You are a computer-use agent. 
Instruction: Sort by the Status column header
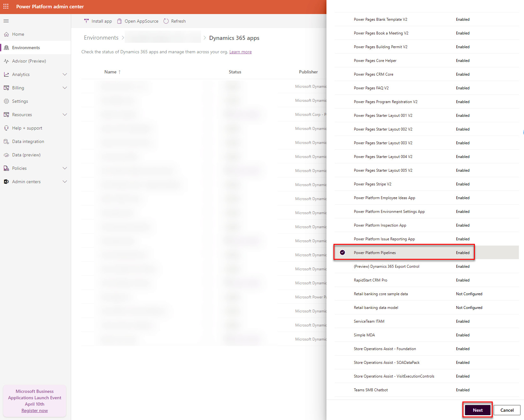[235, 72]
